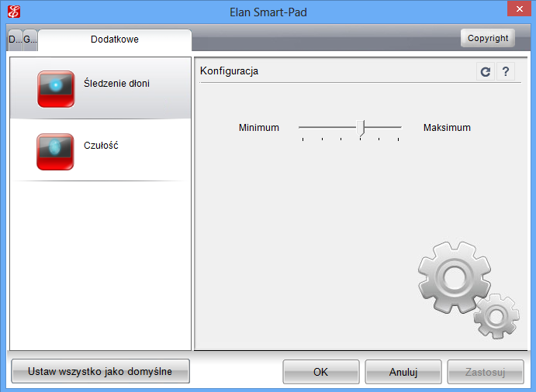Switch to the collapsed D... tab

tap(15, 40)
